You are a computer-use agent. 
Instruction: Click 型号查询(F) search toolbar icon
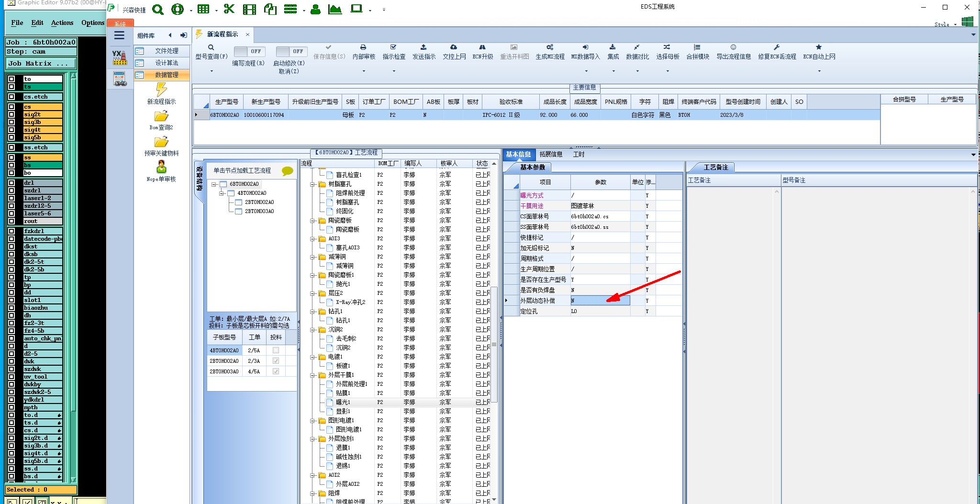(211, 47)
